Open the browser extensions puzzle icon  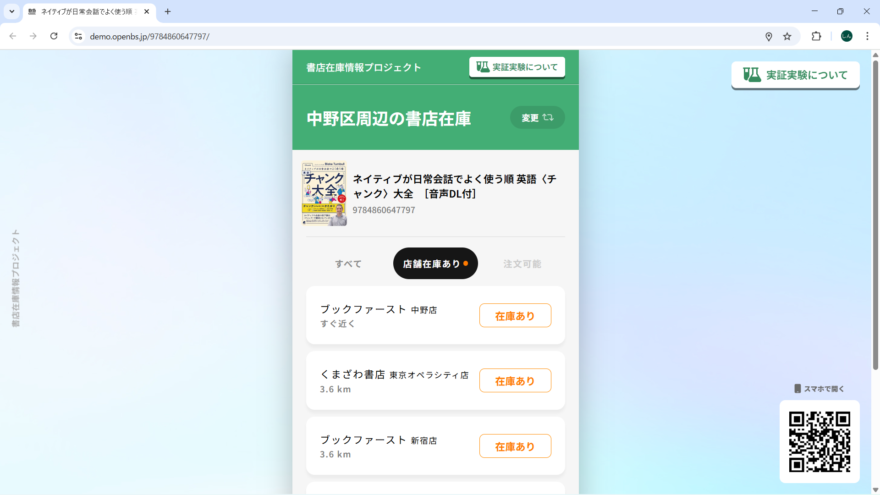click(816, 36)
